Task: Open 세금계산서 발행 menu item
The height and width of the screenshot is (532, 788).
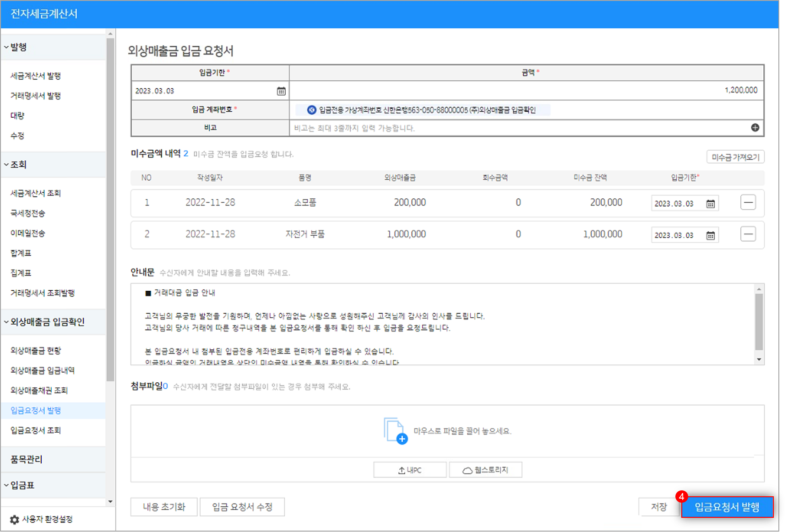Action: [36, 76]
